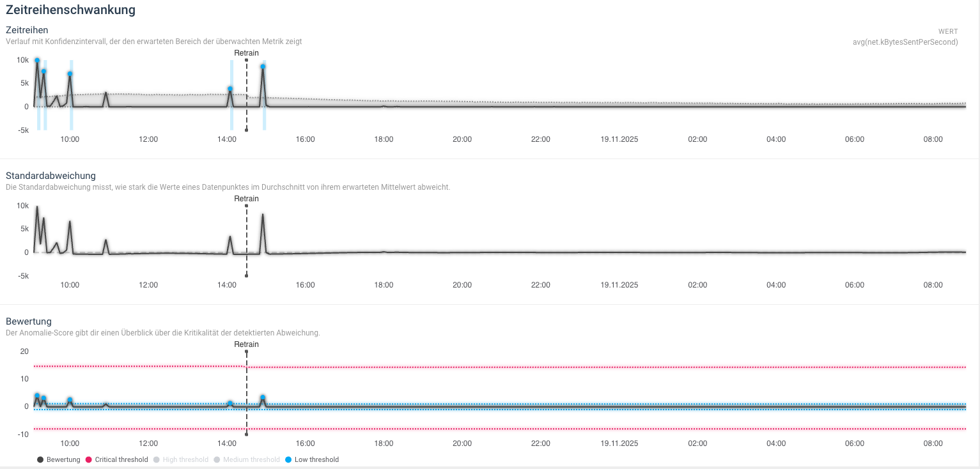The width and height of the screenshot is (980, 469).
Task: Show the Medium threshold series via legend
Action: click(247, 459)
